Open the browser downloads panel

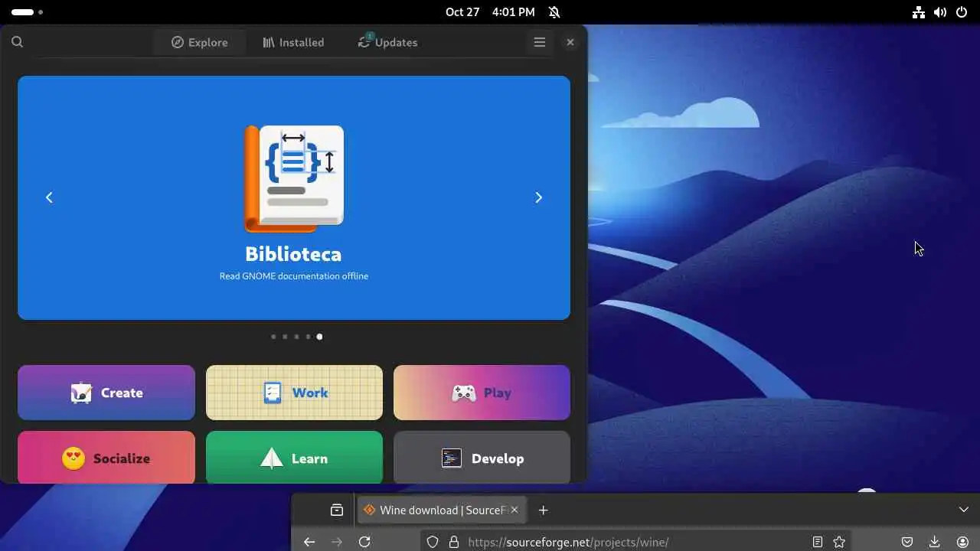coord(934,542)
